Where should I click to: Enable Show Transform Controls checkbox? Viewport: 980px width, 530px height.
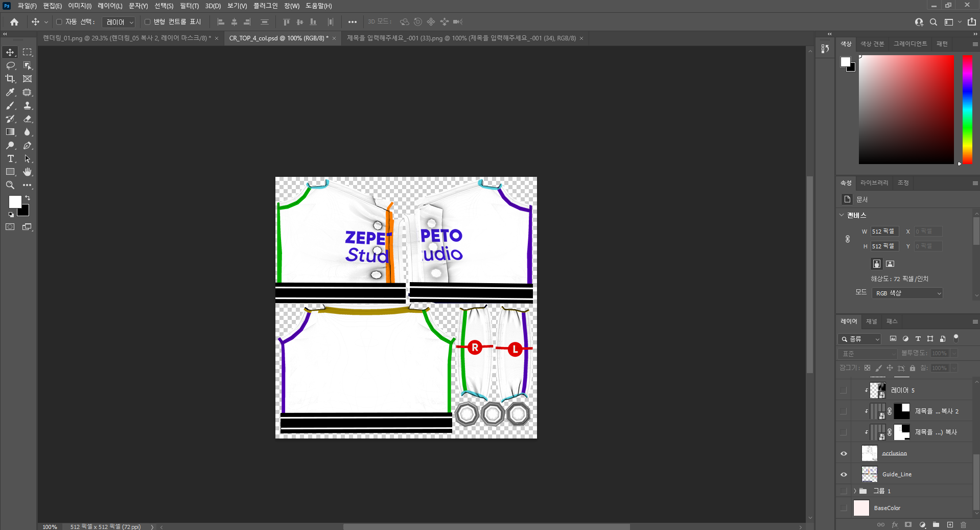point(148,22)
